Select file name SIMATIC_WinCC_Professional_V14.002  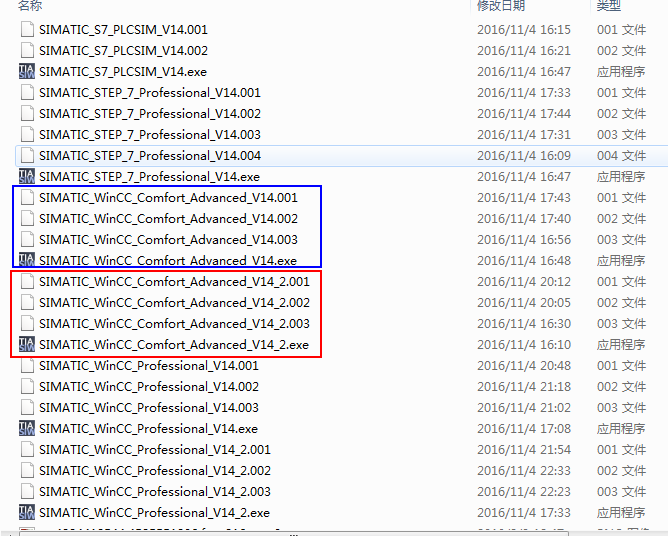click(149, 387)
